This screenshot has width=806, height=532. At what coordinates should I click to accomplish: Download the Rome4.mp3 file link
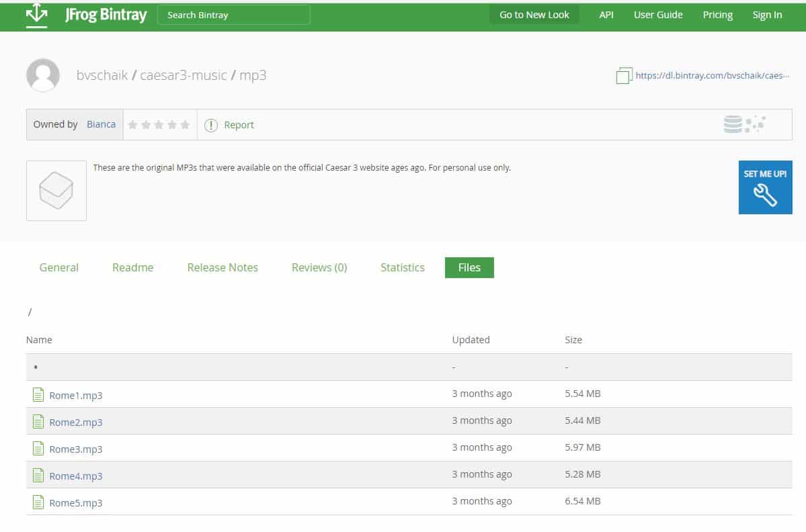point(76,476)
